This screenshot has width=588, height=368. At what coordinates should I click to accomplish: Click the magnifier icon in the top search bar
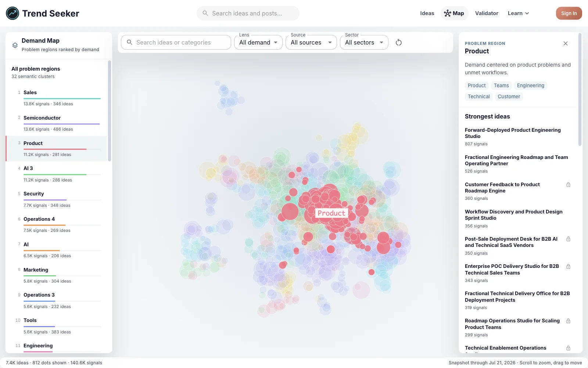[205, 13]
